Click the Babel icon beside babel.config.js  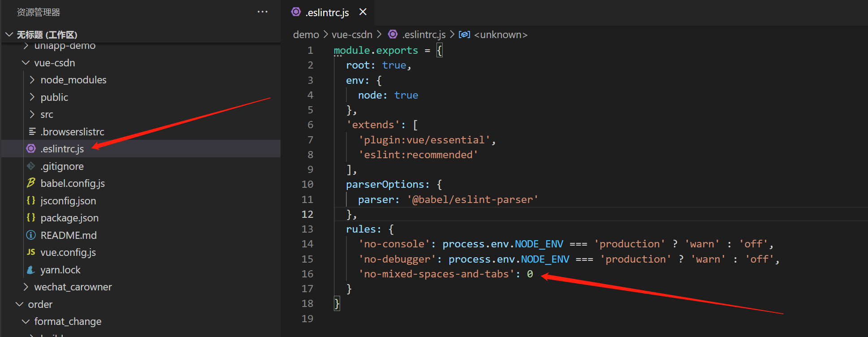tap(31, 183)
